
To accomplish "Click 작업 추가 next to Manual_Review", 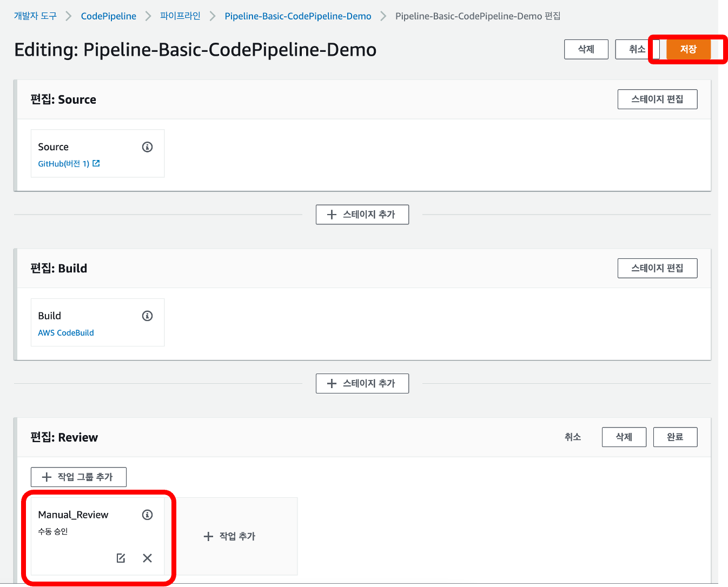I will 229,536.
